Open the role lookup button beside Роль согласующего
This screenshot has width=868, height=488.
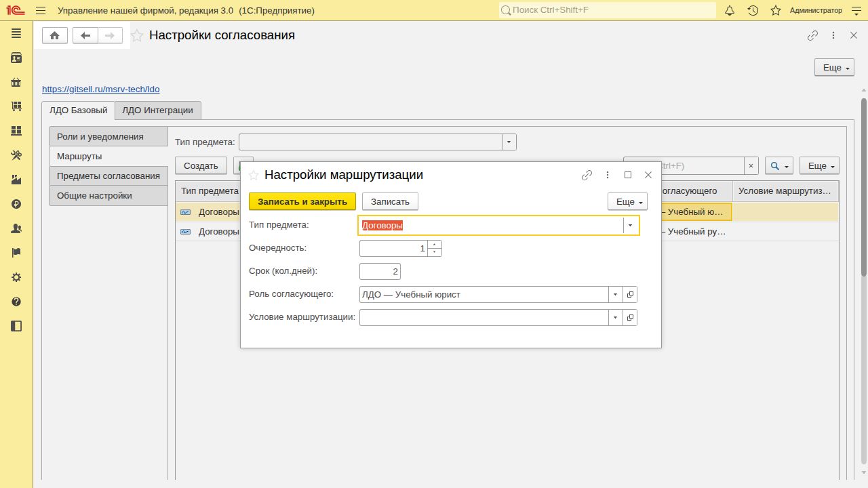point(630,295)
